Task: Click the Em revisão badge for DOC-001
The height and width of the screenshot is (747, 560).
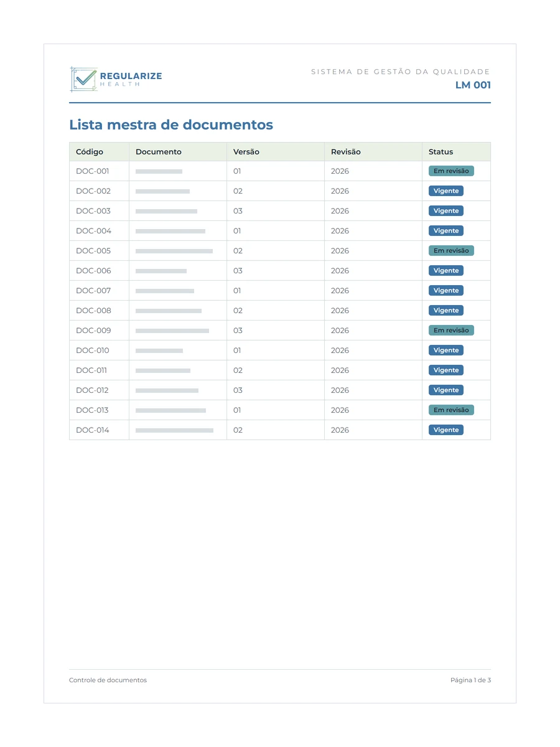Action: pyautogui.click(x=451, y=171)
